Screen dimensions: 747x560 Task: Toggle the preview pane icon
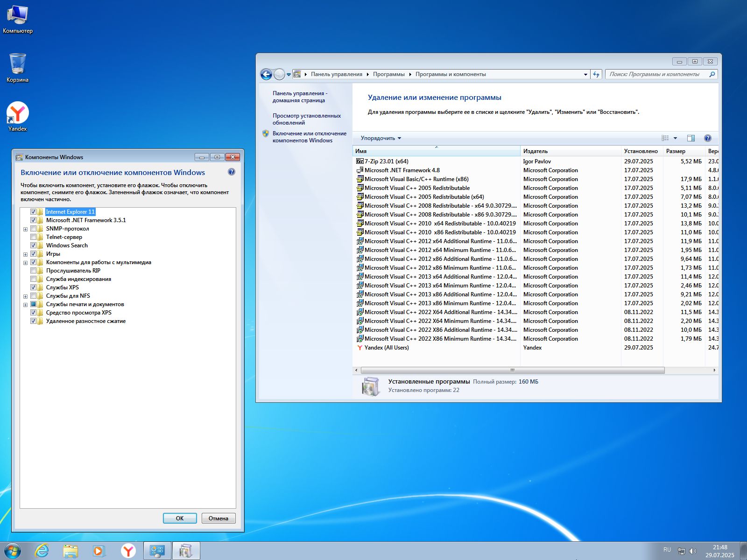point(691,138)
